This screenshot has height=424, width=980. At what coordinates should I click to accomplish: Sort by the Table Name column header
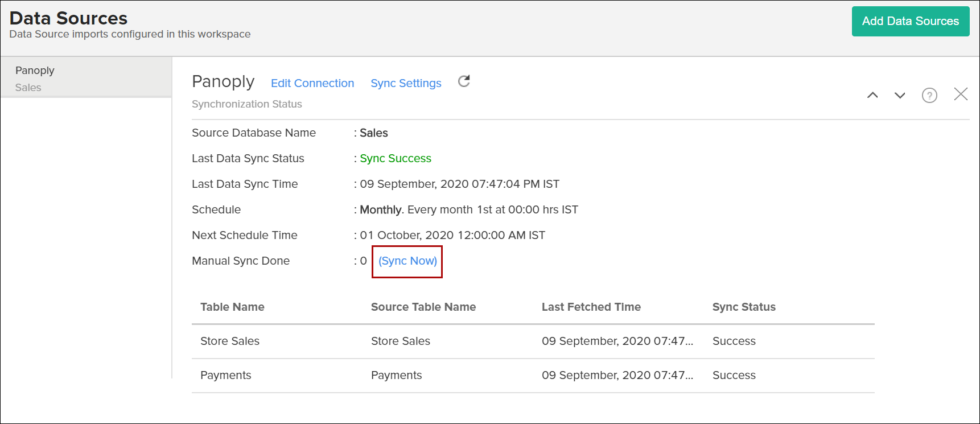(232, 307)
